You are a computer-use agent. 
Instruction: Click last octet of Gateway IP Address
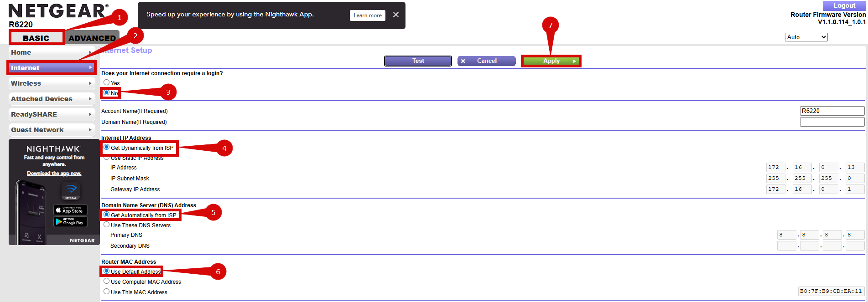[855, 189]
